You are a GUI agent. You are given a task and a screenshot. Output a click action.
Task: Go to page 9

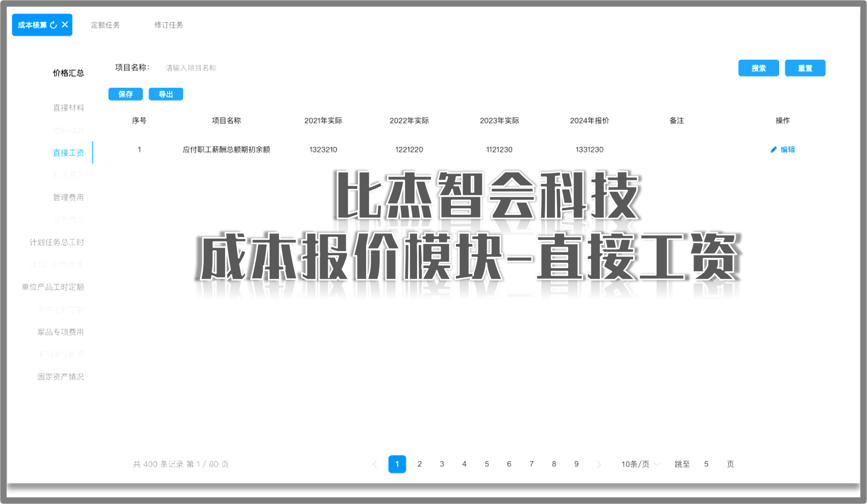pyautogui.click(x=576, y=464)
